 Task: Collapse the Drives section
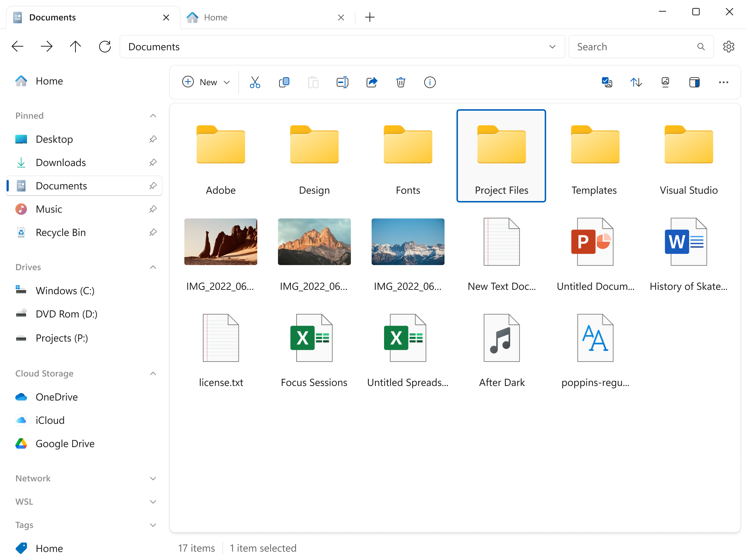click(153, 267)
